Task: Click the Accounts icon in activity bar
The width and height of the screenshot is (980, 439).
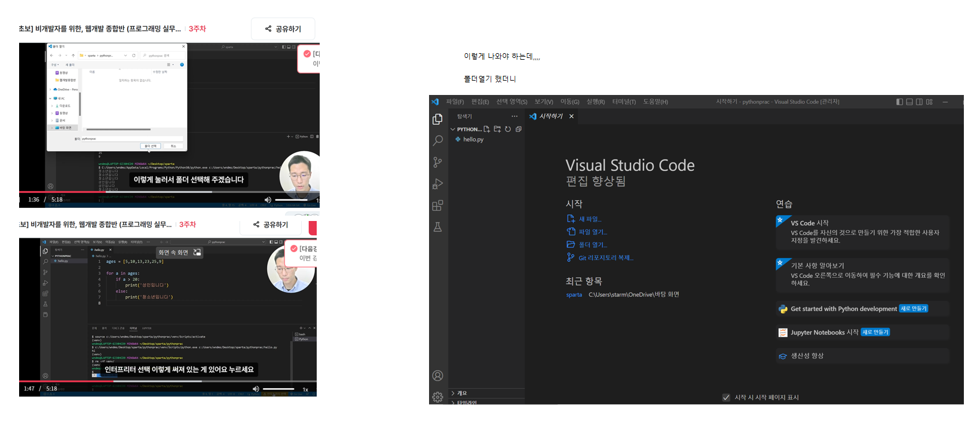Action: [x=437, y=376]
